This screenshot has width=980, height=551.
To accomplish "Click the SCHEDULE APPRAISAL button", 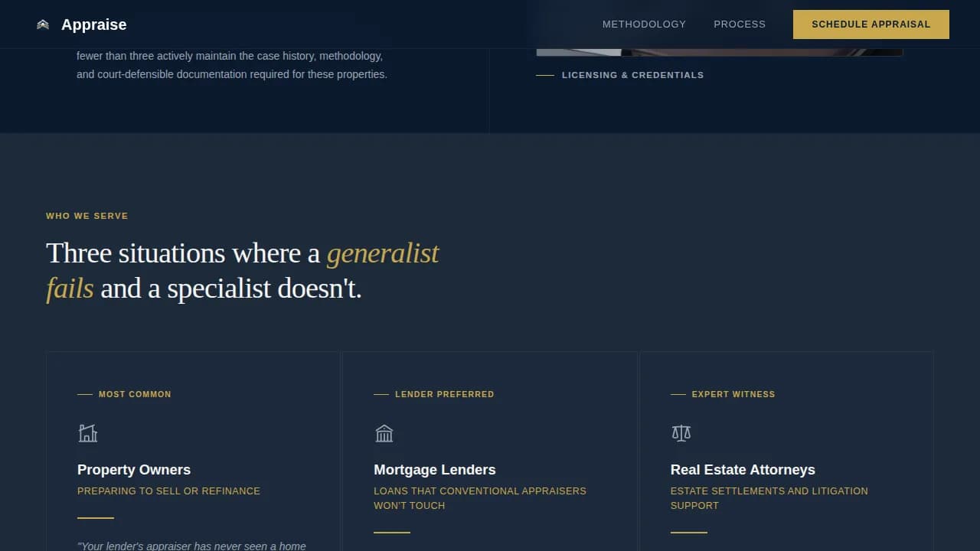I will point(871,24).
